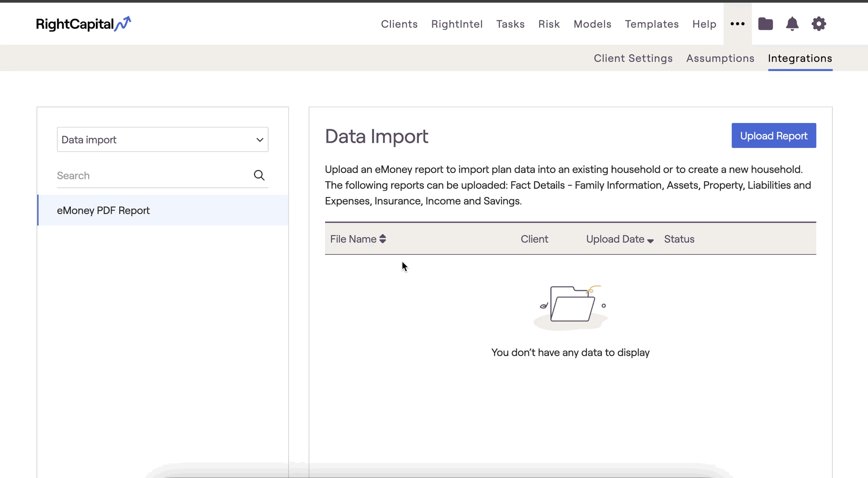This screenshot has height=478, width=868.
Task: Toggle Upload Date sort arrow
Action: click(650, 240)
